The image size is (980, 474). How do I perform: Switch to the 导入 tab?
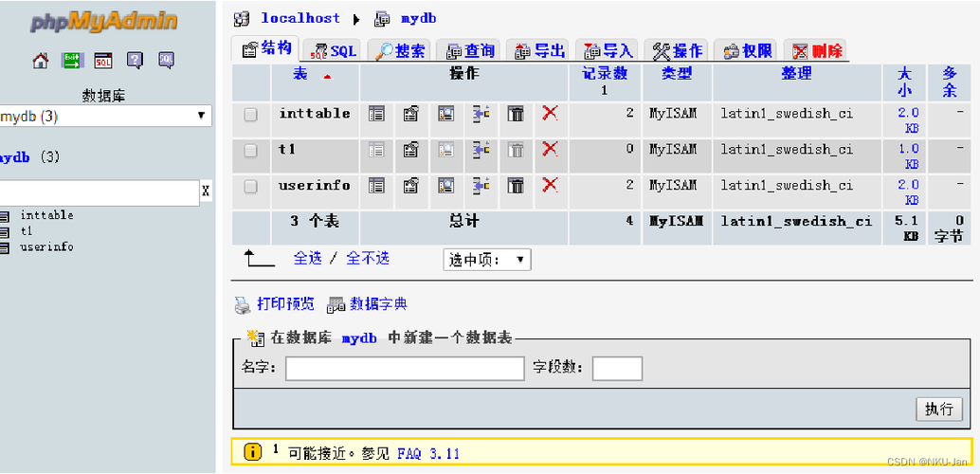[x=608, y=50]
